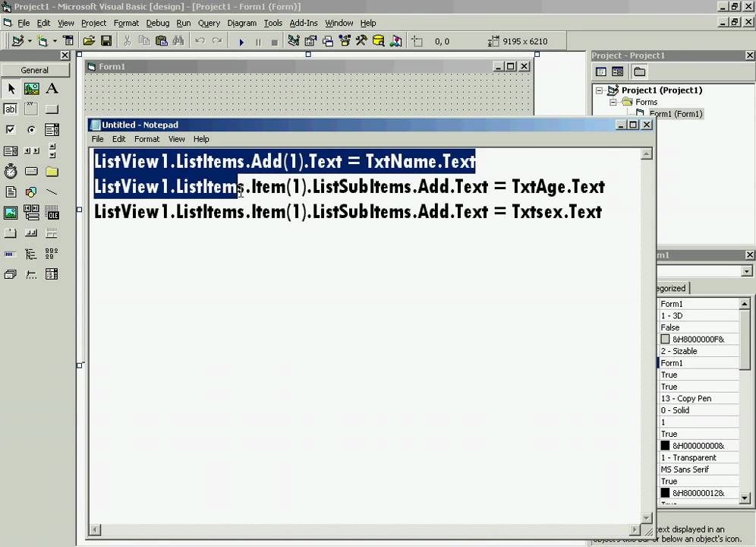756x547 pixels.
Task: Open Visual Component Manager toolbar icon
Action: (396, 41)
